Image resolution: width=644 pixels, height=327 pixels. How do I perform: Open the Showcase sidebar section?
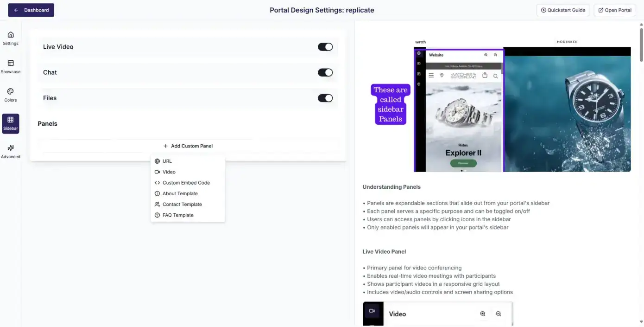point(11,66)
